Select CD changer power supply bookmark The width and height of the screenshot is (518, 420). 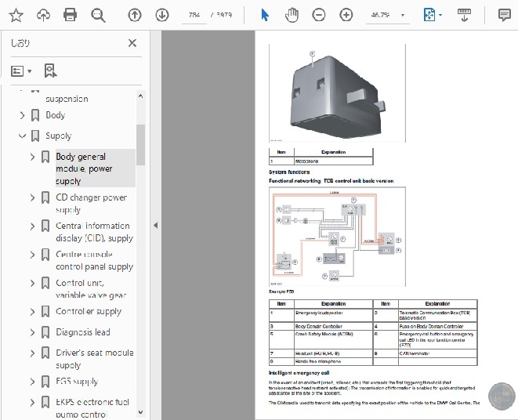click(92, 203)
